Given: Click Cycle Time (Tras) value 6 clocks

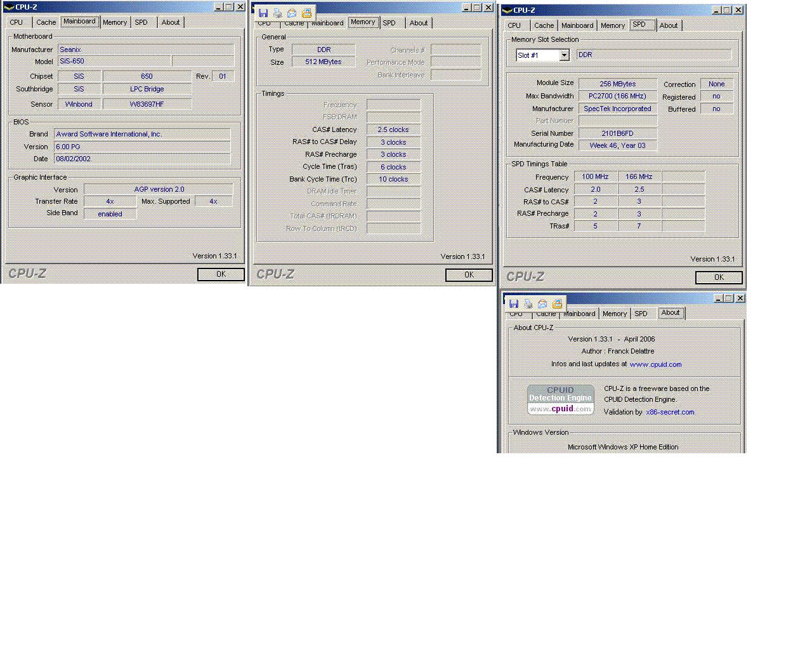Looking at the screenshot, I should point(393,167).
